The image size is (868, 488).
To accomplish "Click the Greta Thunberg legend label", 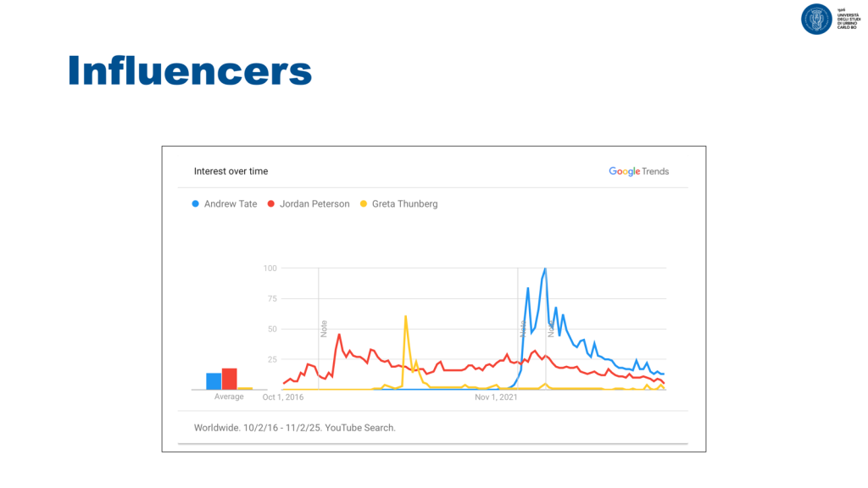I will tap(404, 204).
